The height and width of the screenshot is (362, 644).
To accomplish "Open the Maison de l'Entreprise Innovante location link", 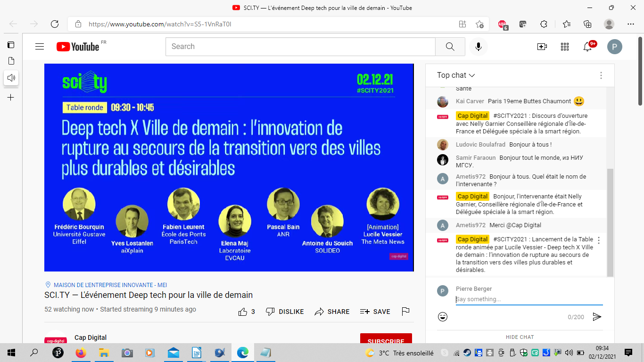I will click(110, 285).
